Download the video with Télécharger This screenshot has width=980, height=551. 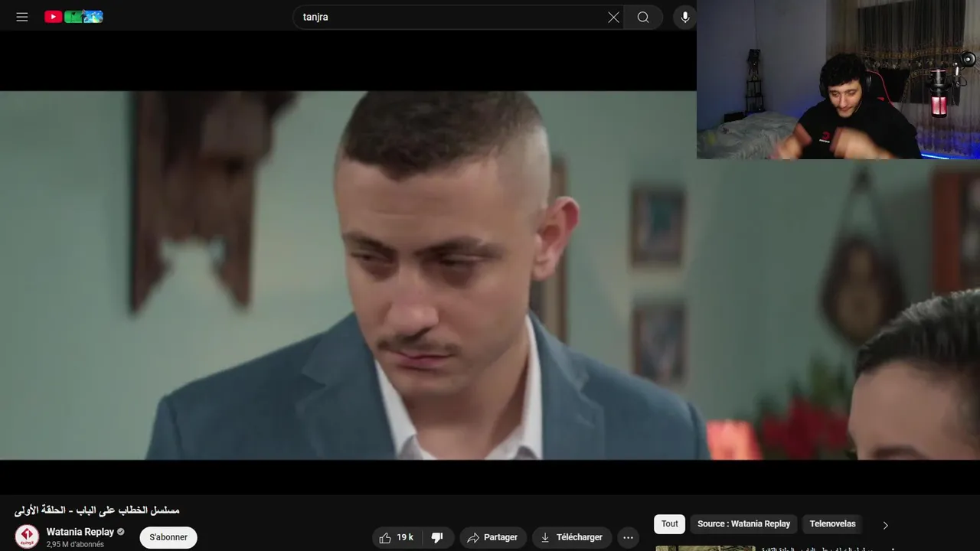click(571, 537)
